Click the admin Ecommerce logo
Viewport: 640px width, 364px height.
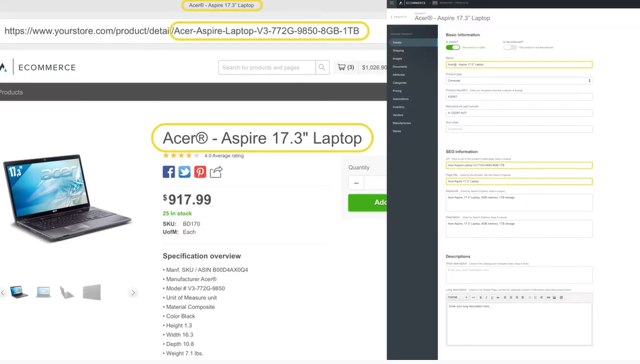click(412, 3)
